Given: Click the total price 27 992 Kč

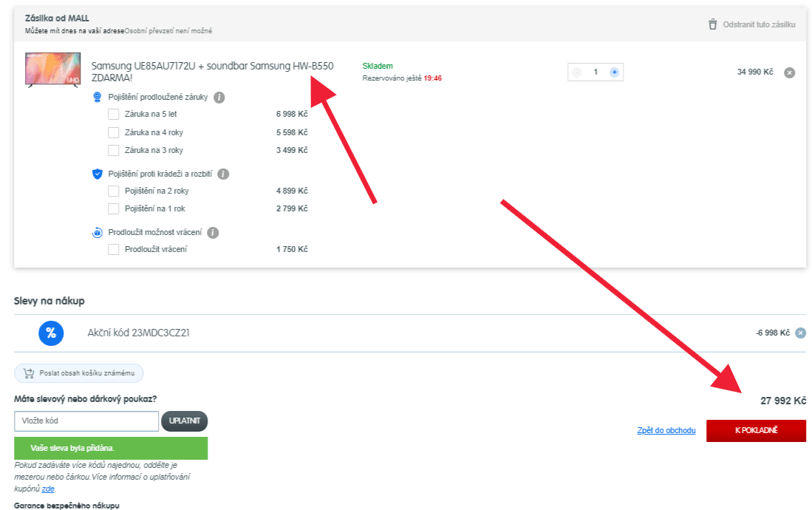Looking at the screenshot, I should tap(783, 401).
